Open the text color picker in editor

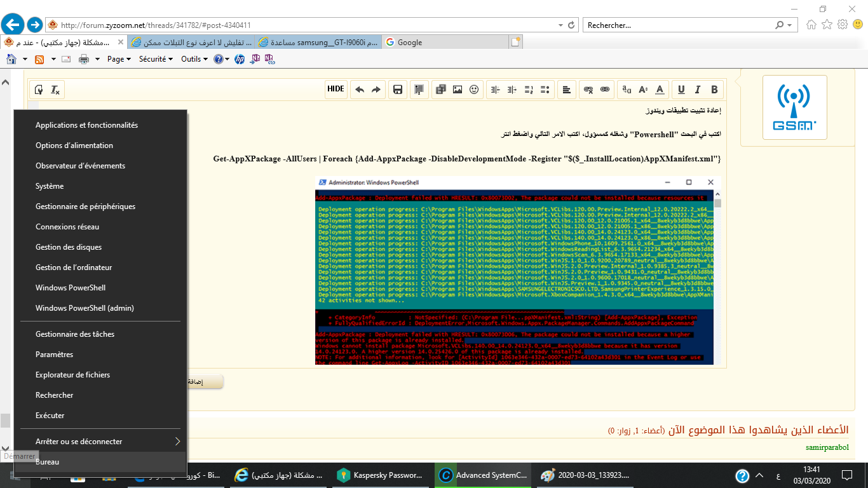pos(660,90)
